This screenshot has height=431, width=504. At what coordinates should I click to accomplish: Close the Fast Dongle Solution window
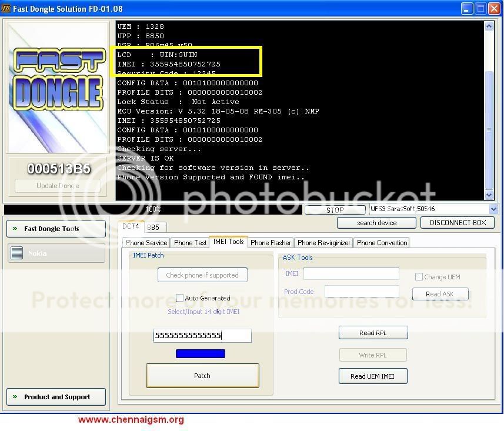click(x=495, y=9)
